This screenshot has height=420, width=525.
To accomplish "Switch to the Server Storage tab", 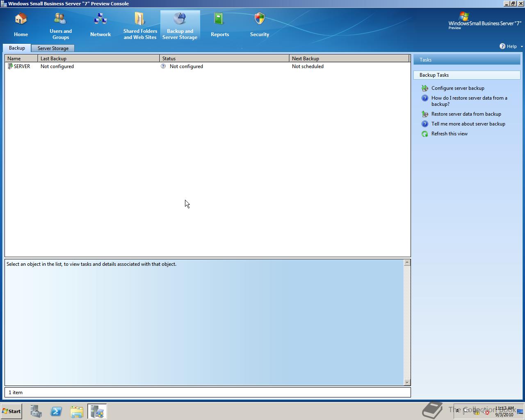I will [x=53, y=48].
